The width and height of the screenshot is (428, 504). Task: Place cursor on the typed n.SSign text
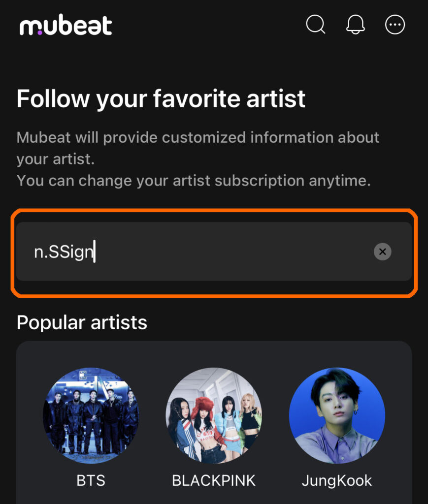pyautogui.click(x=63, y=252)
